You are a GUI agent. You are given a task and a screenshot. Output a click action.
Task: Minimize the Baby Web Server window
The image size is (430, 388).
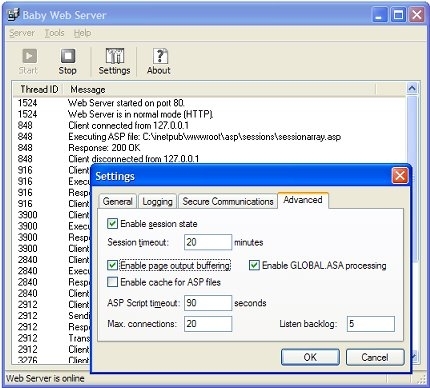pyautogui.click(x=379, y=15)
